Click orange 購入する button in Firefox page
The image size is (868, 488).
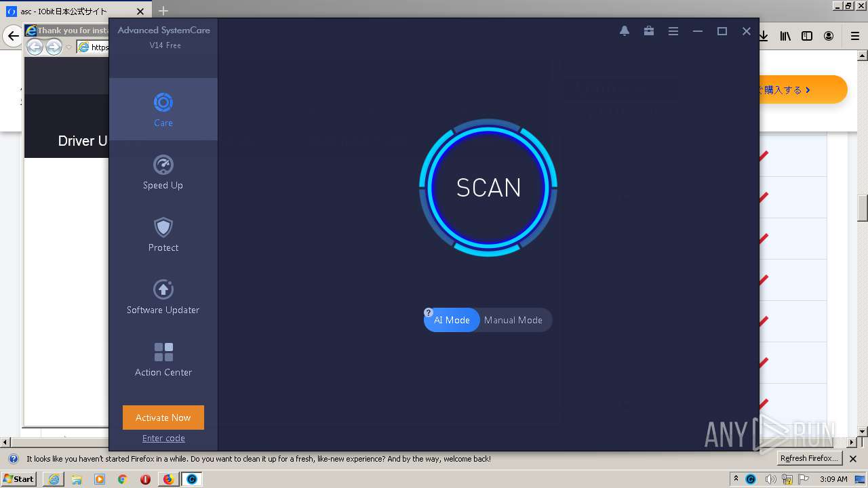pyautogui.click(x=802, y=89)
